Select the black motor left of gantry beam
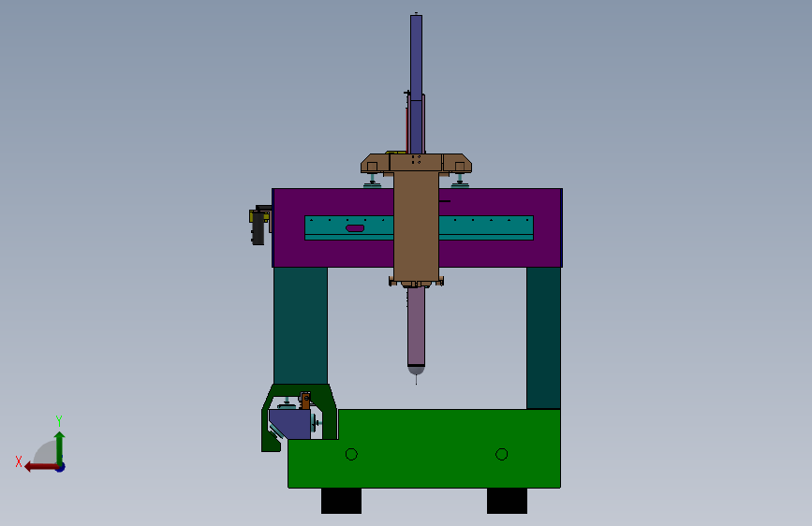The image size is (812, 526). (258, 228)
